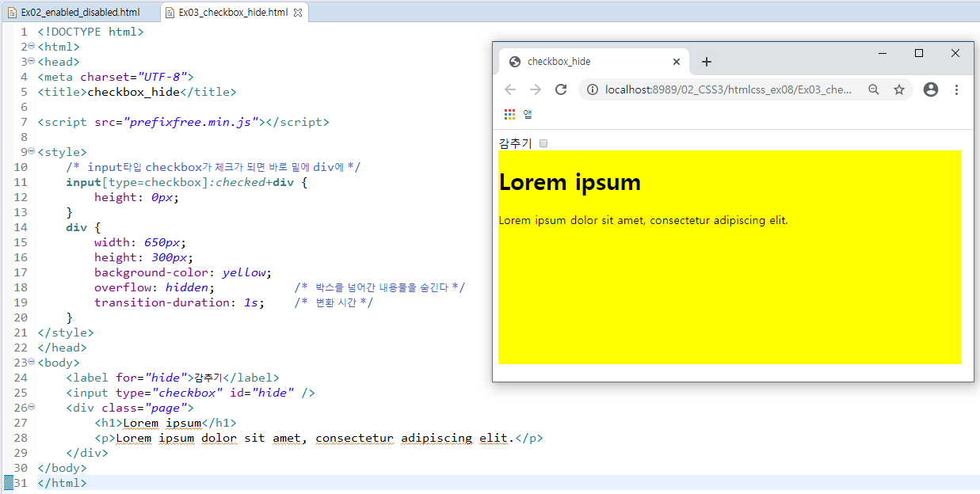Select the checkbox_hide browser tab
Screen dimensions: 980x494
[593, 62]
